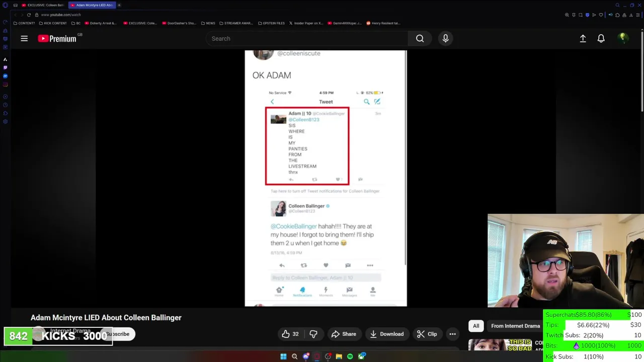This screenshot has width=644, height=362.
Task: Open the DoorDasher's Sho bookmark
Action: pyautogui.click(x=179, y=23)
